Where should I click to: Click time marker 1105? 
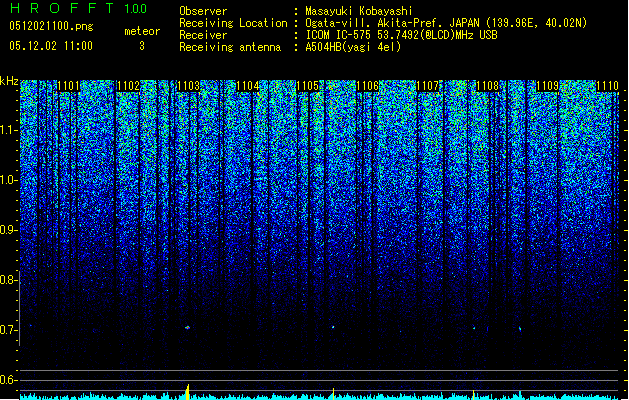click(x=308, y=86)
